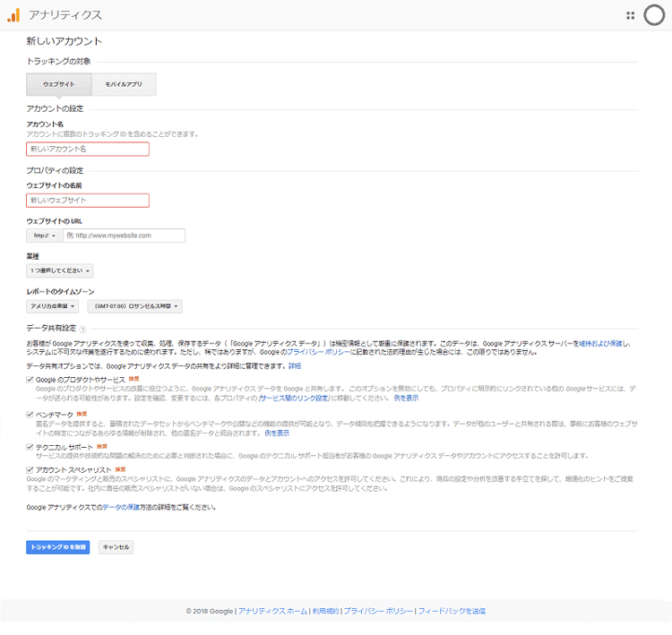Click フィードバックを送信 footer link
This screenshot has height=635, width=672.
tap(452, 611)
